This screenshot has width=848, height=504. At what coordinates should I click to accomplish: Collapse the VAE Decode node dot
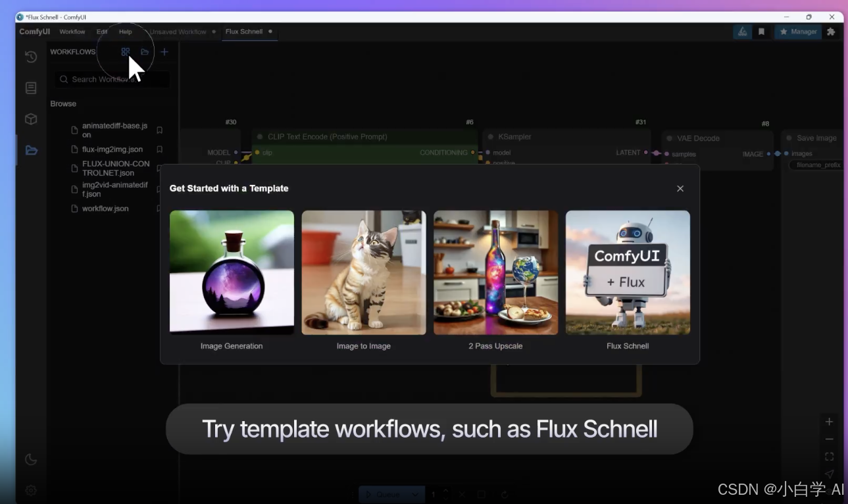click(669, 138)
